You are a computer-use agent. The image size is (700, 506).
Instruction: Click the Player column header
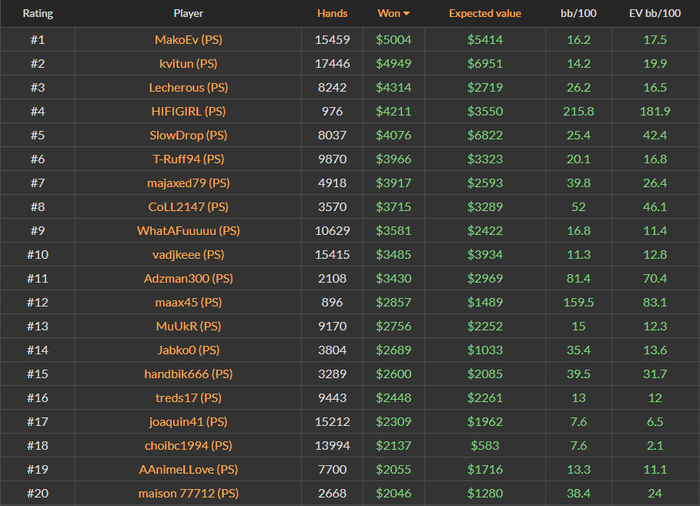188,14
